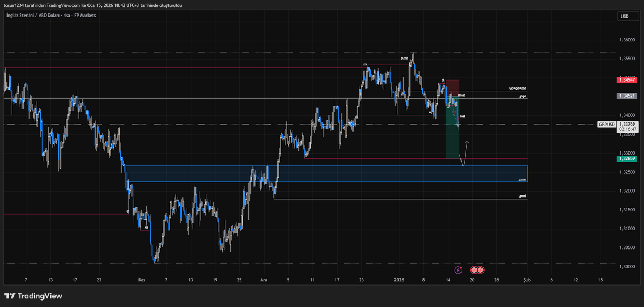Click the tosun1234 attribution text
This screenshot has height=307, width=644.
(93, 5)
